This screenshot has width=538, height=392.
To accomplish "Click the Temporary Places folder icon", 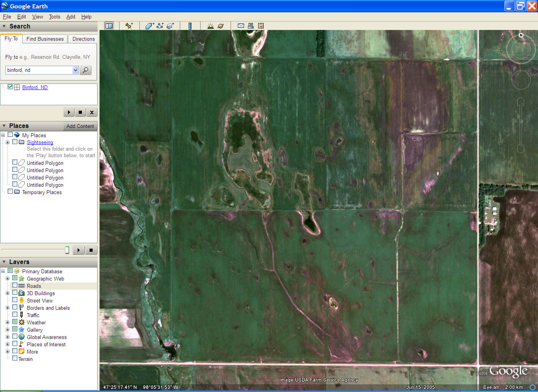I will pos(17,192).
